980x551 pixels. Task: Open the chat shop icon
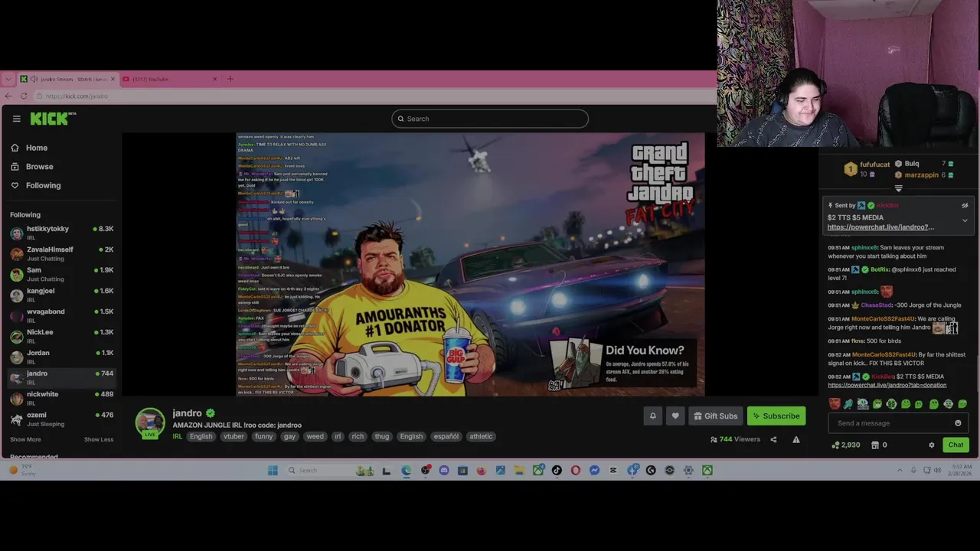point(875,445)
